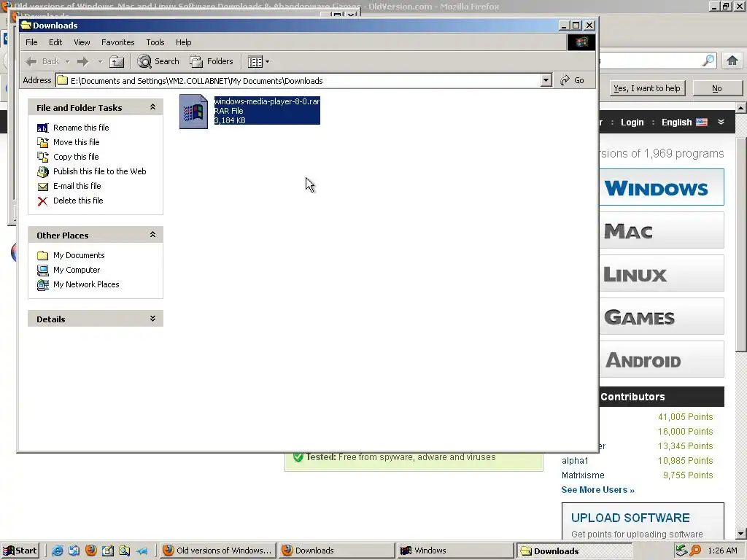Open the Forward history dropdown arrow
Image resolution: width=747 pixels, height=560 pixels.
[100, 61]
